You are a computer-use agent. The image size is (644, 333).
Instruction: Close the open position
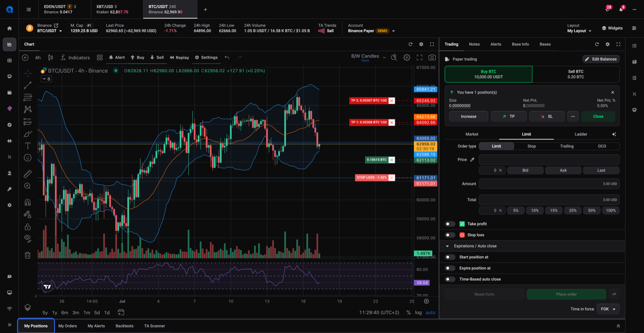pyautogui.click(x=598, y=116)
